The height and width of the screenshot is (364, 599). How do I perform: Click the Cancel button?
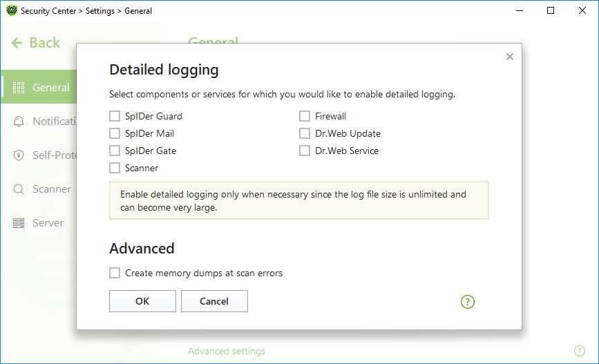(214, 301)
